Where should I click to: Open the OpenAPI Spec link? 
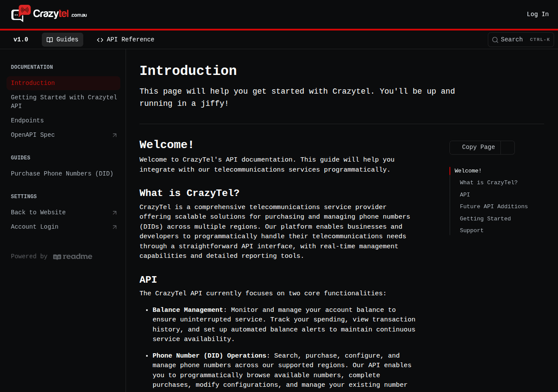[x=64, y=135]
